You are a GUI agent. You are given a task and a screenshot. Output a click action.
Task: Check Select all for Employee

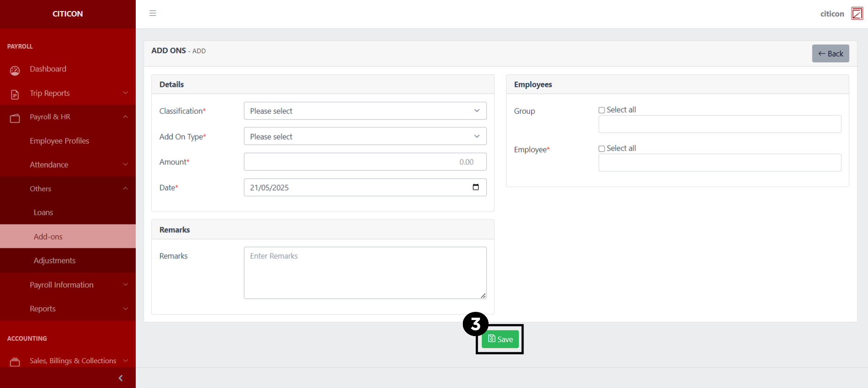601,149
